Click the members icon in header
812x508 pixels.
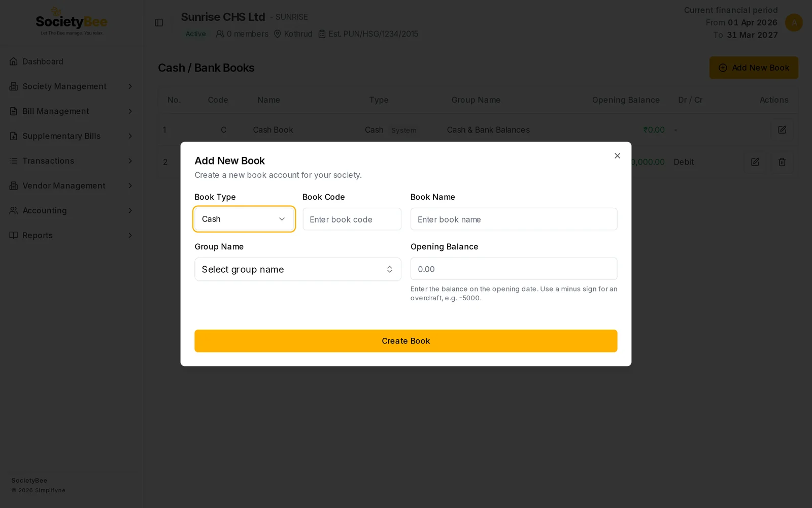click(220, 34)
